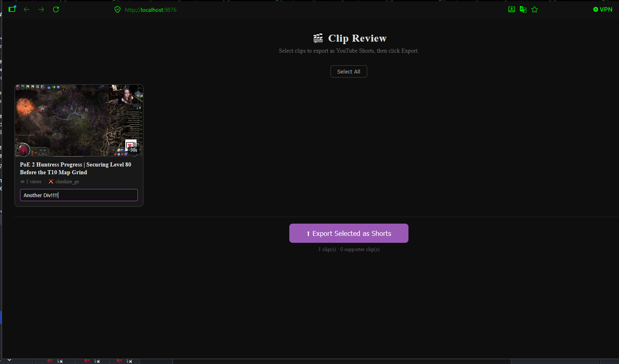Click the Select All button
This screenshot has width=619, height=364.
pyautogui.click(x=348, y=71)
